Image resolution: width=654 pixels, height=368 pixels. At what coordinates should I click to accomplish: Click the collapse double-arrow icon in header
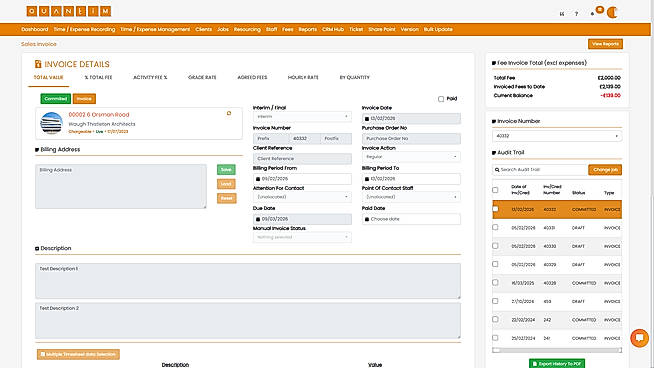pyautogui.click(x=562, y=14)
